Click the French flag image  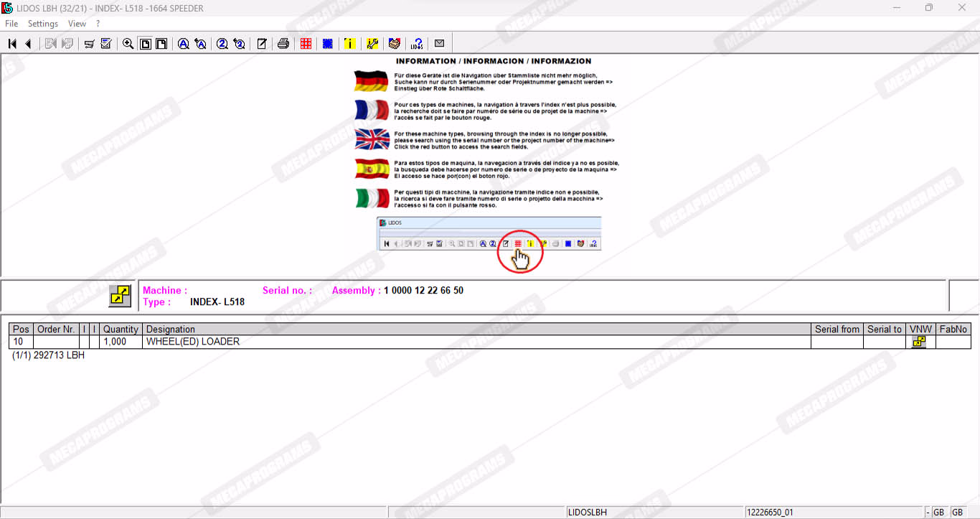tap(371, 110)
